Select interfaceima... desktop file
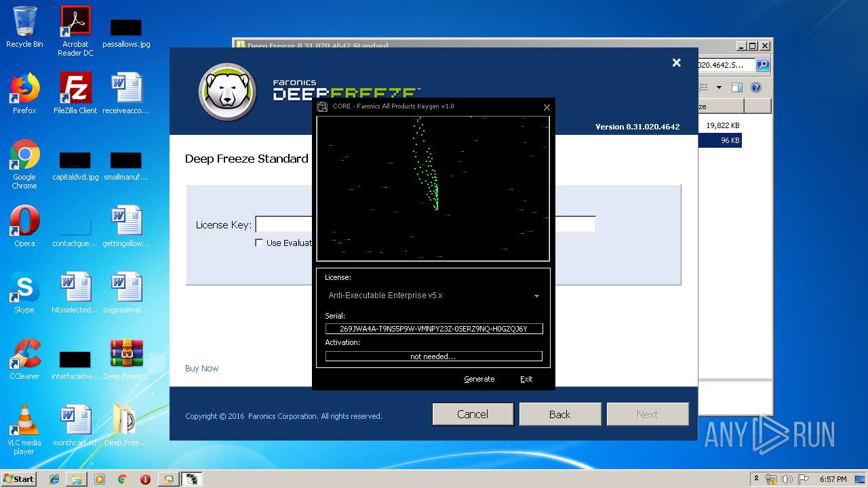This screenshot has width=868, height=488. [75, 365]
